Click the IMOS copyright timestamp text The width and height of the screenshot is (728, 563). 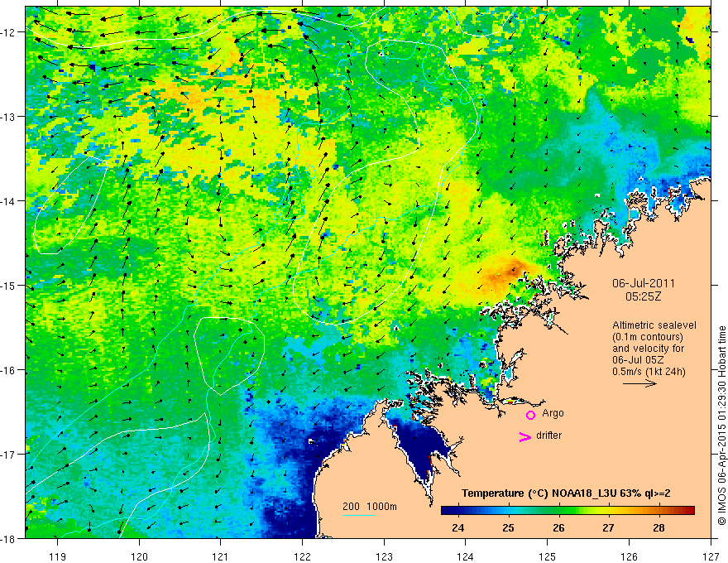click(721, 425)
